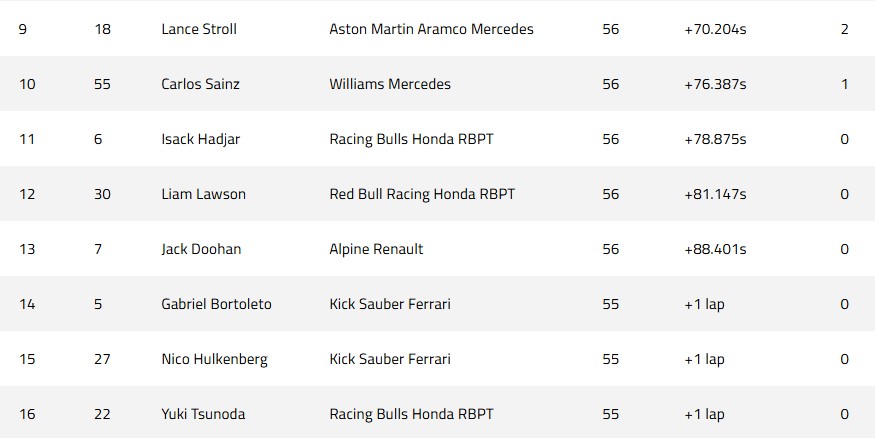The height and width of the screenshot is (438, 875).
Task: Open Isack Hadjar driver entry
Action: point(200,139)
